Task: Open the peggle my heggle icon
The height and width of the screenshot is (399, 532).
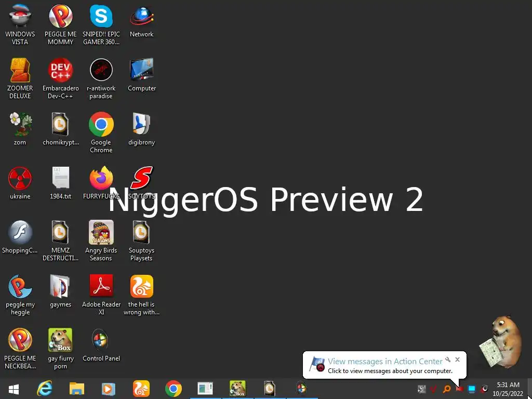Action: 20,295
